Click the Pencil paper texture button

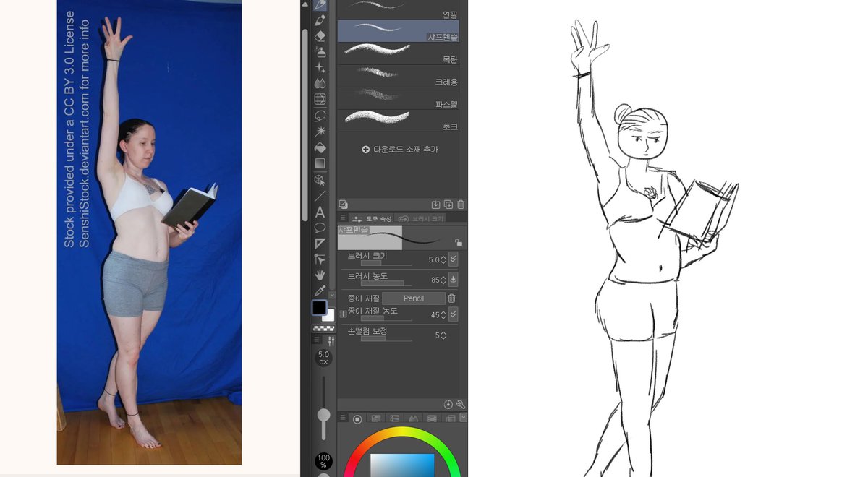tap(414, 298)
